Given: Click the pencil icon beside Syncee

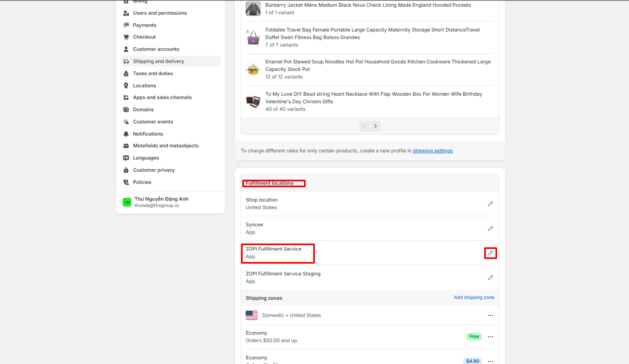Looking at the screenshot, I should pyautogui.click(x=490, y=228).
